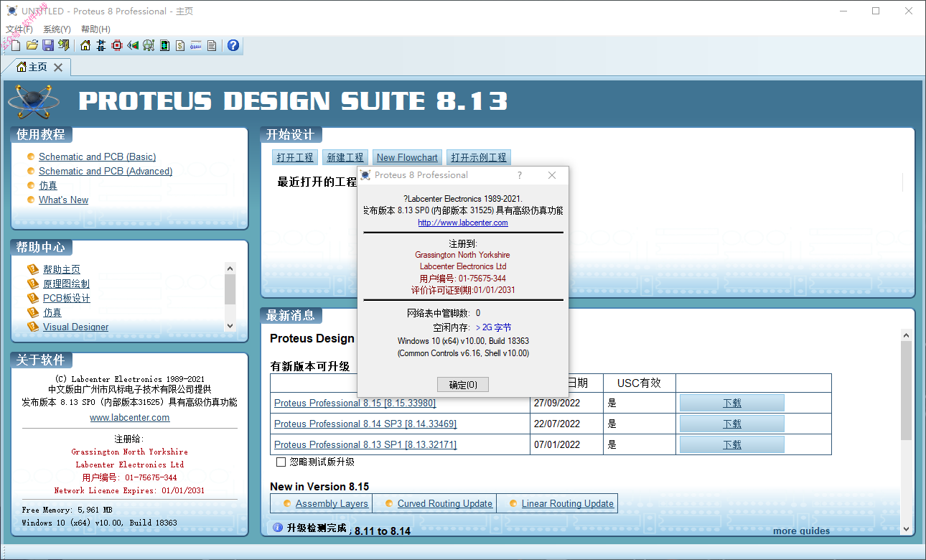Download Proteus Professional 8.14 SP3 via 下载
The height and width of the screenshot is (560, 926).
tap(732, 424)
